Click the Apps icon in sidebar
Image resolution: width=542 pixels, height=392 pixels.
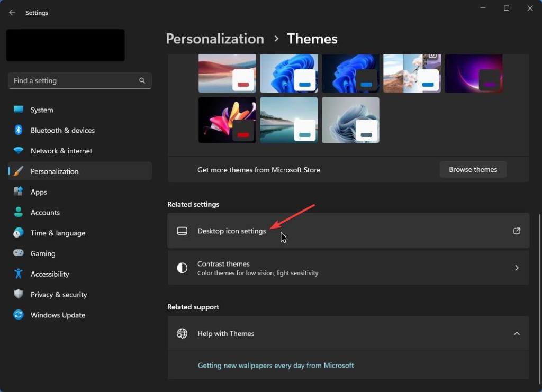(19, 192)
